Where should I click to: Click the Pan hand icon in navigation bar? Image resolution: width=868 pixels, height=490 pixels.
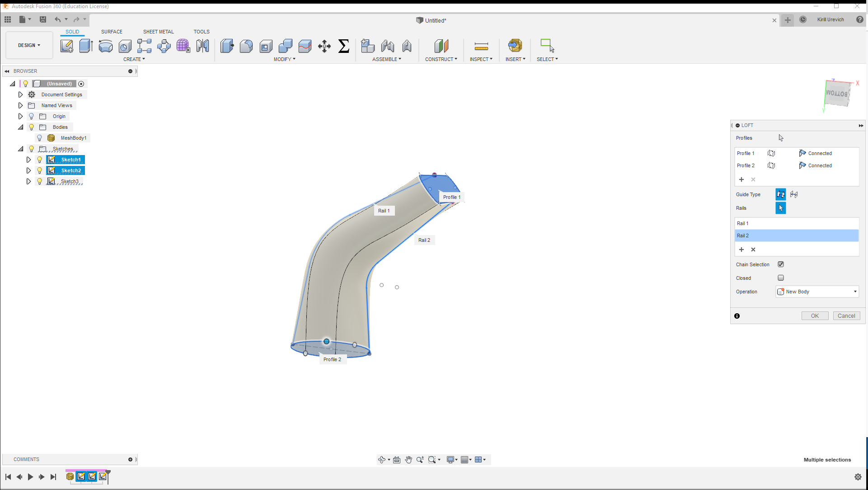(x=408, y=460)
